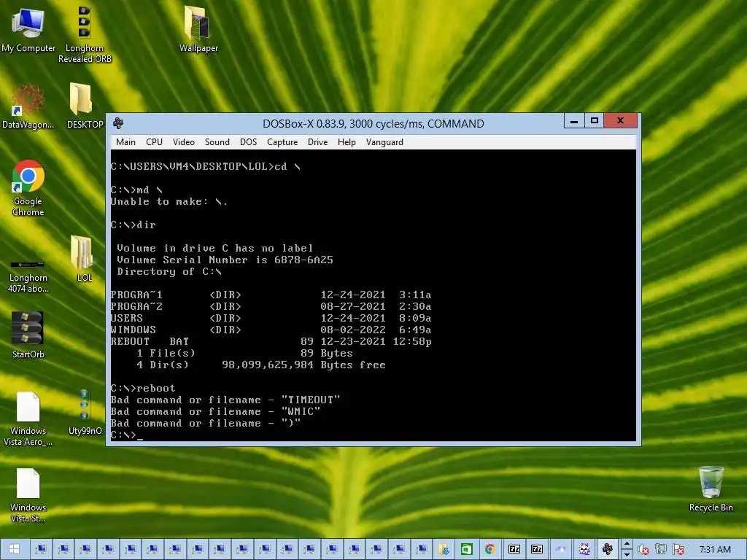Click the second 7z taskbar icon
Screen dimensions: 747x560
pos(537,549)
